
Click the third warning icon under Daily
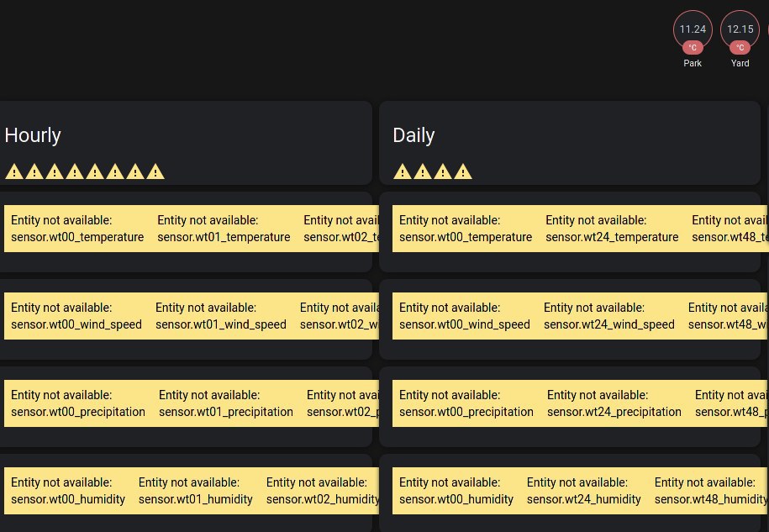point(443,172)
